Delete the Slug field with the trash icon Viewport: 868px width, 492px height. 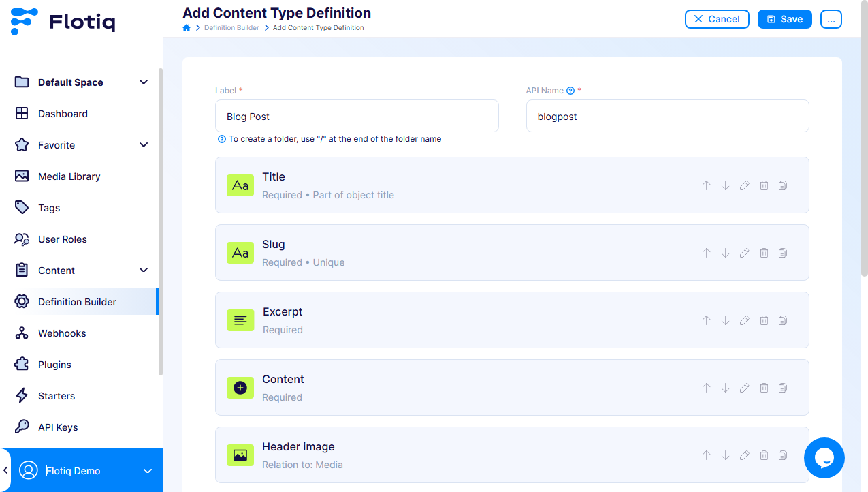pos(763,252)
